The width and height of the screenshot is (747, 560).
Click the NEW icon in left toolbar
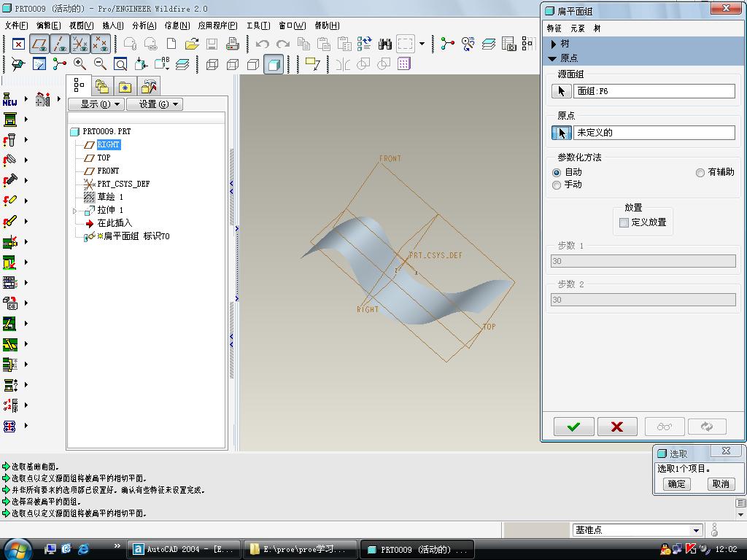[x=9, y=99]
